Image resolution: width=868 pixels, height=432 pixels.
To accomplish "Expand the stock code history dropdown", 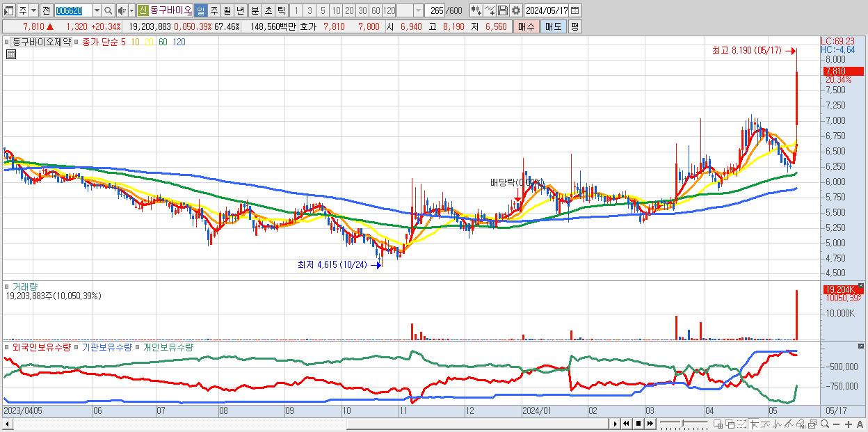I will point(96,10).
